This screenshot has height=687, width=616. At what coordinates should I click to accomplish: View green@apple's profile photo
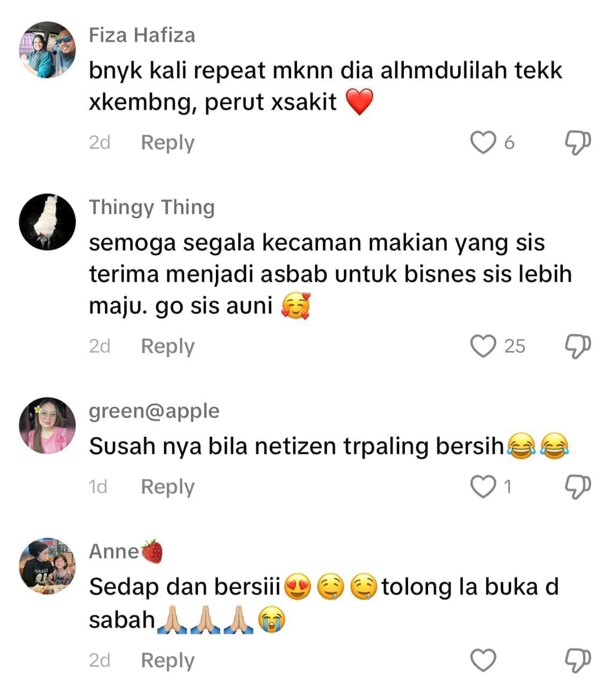47,426
